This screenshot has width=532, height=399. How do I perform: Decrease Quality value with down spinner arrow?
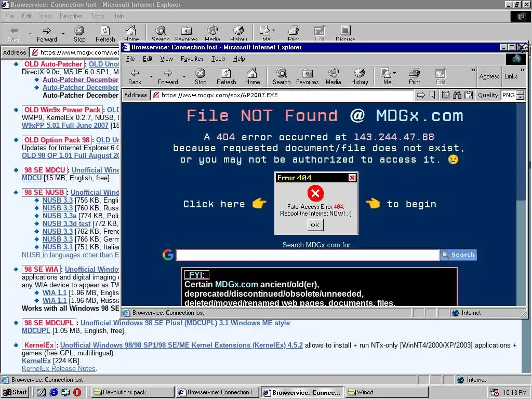(x=520, y=98)
